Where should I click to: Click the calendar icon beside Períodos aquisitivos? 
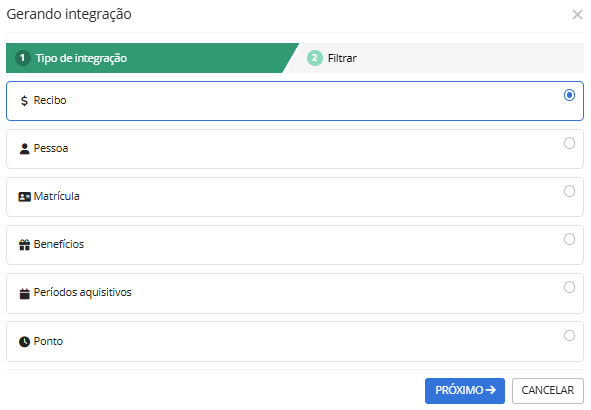click(x=24, y=293)
